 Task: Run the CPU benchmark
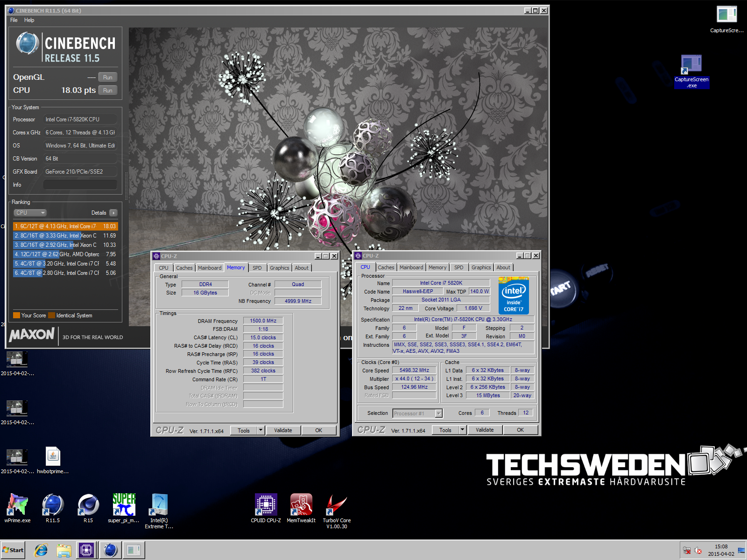click(x=108, y=91)
